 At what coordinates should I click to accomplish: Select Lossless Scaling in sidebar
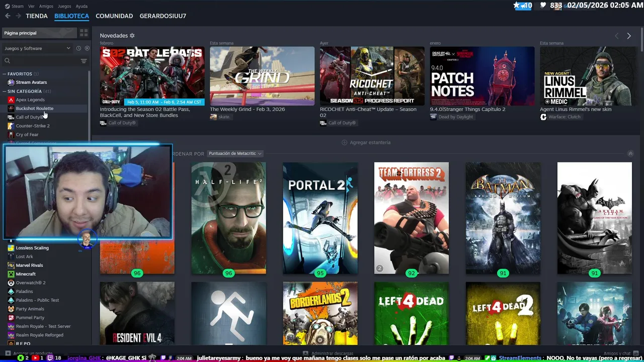(32, 248)
